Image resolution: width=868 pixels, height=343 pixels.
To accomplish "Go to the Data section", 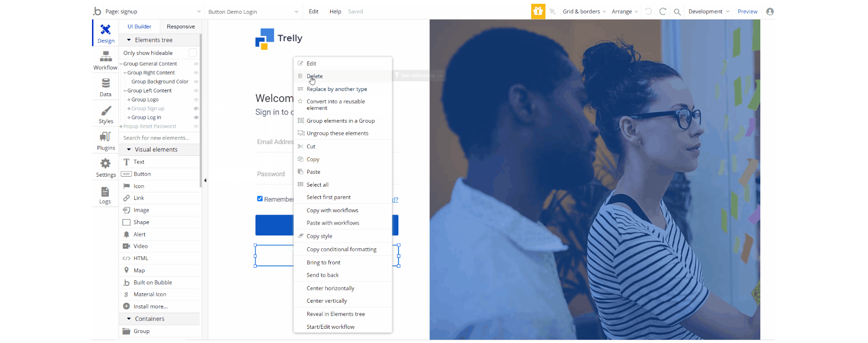I will tap(105, 87).
